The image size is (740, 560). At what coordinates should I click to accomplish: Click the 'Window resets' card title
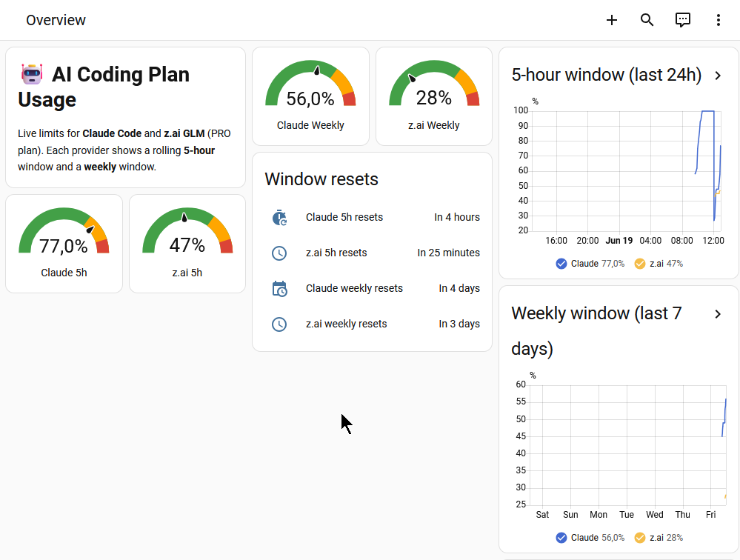321,179
